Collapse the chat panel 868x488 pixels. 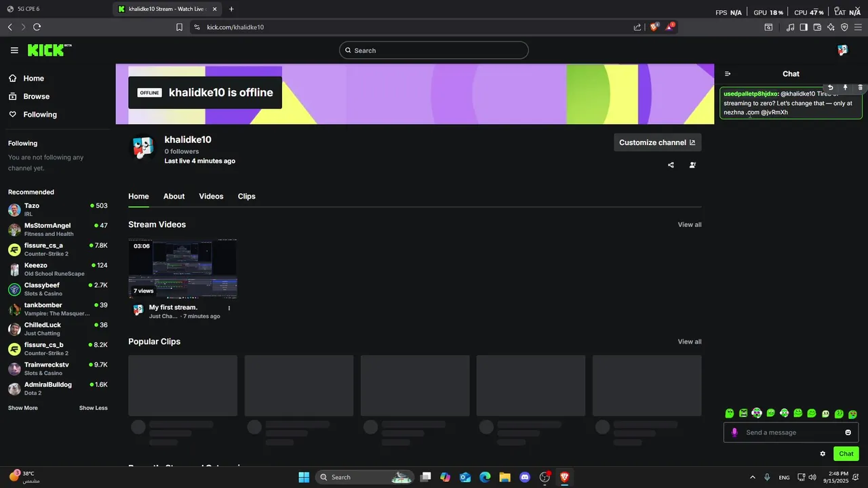pyautogui.click(x=728, y=74)
